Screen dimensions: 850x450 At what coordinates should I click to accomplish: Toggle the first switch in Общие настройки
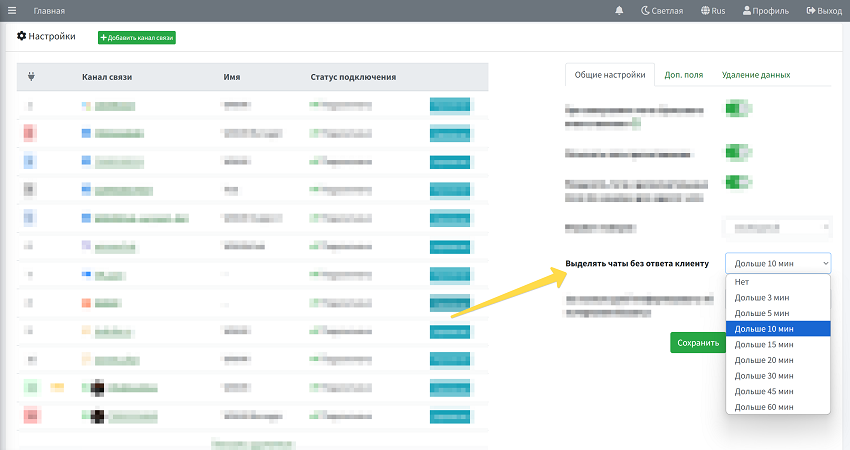(x=738, y=108)
